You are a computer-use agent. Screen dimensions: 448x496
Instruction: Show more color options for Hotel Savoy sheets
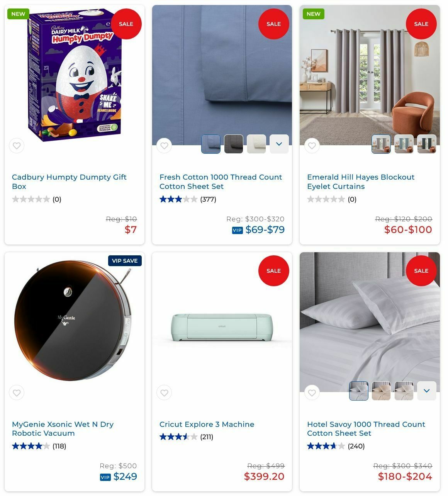[x=427, y=391]
